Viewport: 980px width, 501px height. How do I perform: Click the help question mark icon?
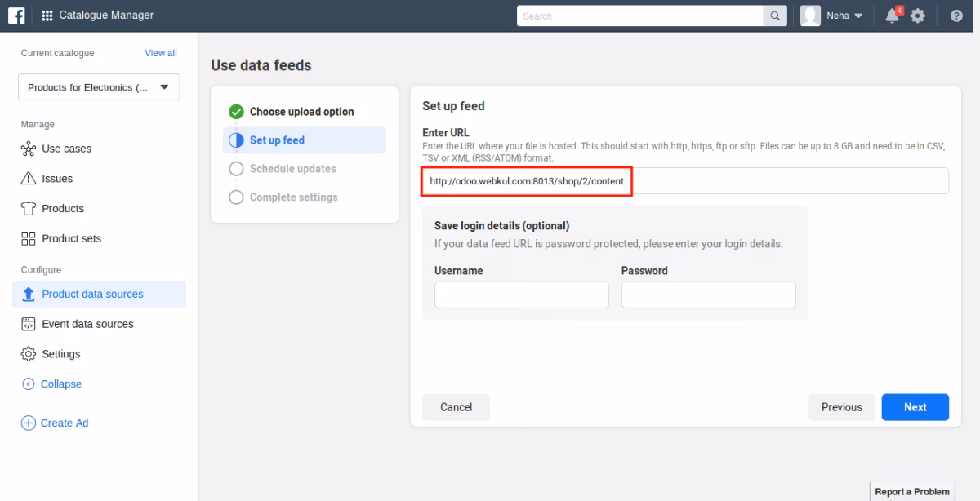(956, 16)
